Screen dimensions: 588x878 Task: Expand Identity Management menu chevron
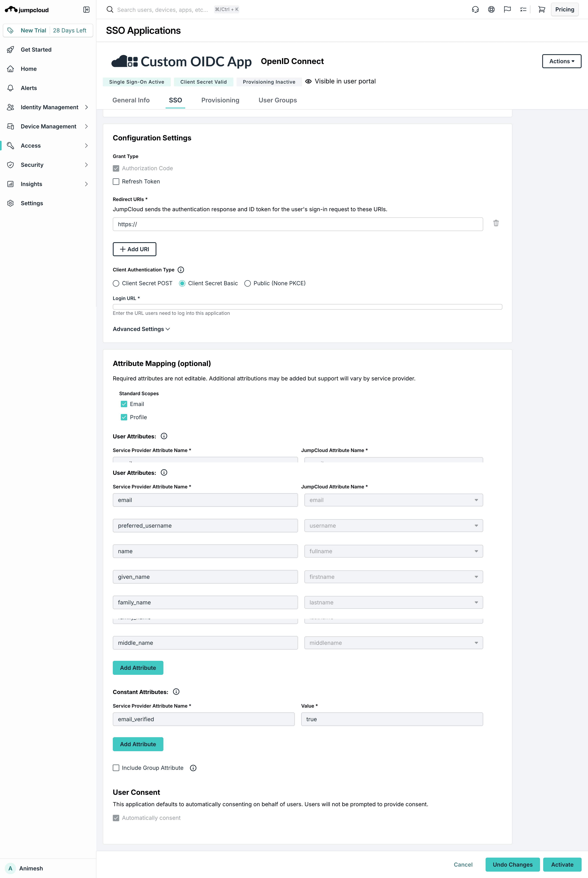click(86, 107)
